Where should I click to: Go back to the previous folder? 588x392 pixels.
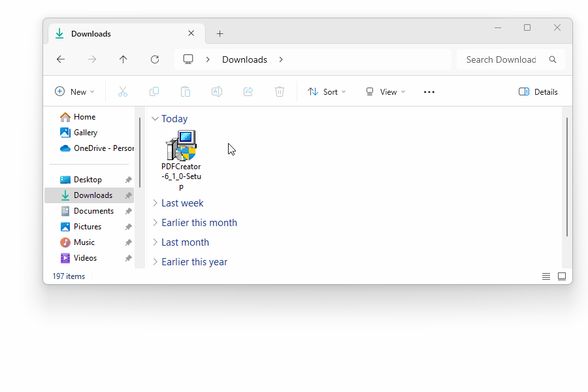[61, 59]
